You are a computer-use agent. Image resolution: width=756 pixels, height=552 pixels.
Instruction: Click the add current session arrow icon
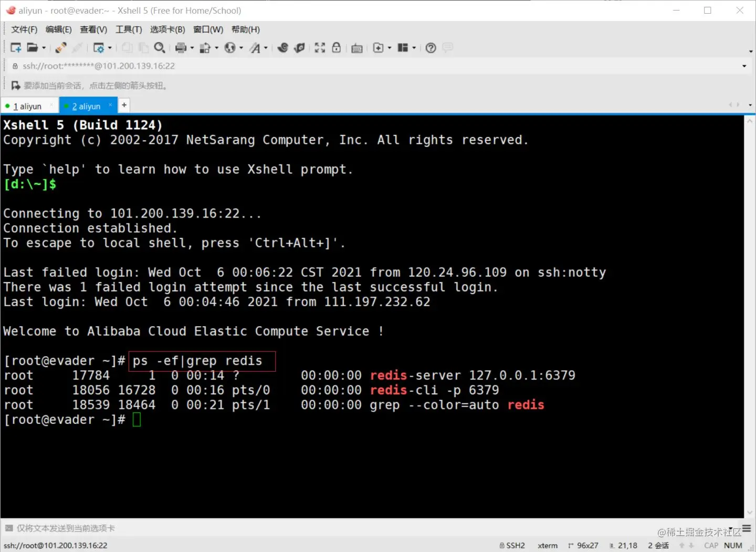16,86
